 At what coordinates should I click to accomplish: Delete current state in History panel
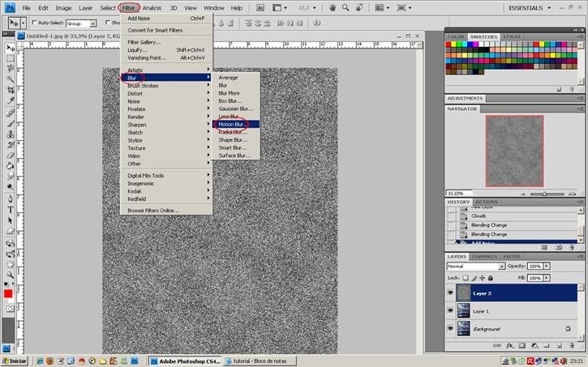(x=572, y=248)
